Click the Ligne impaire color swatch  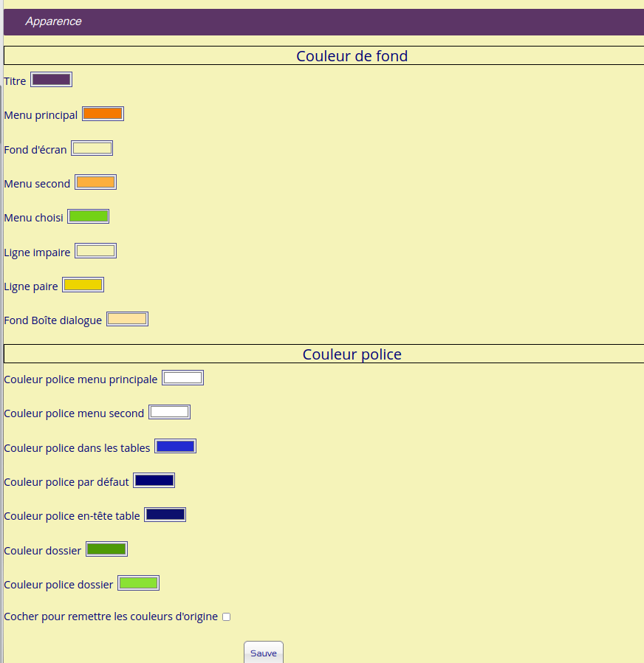pyautogui.click(x=95, y=251)
